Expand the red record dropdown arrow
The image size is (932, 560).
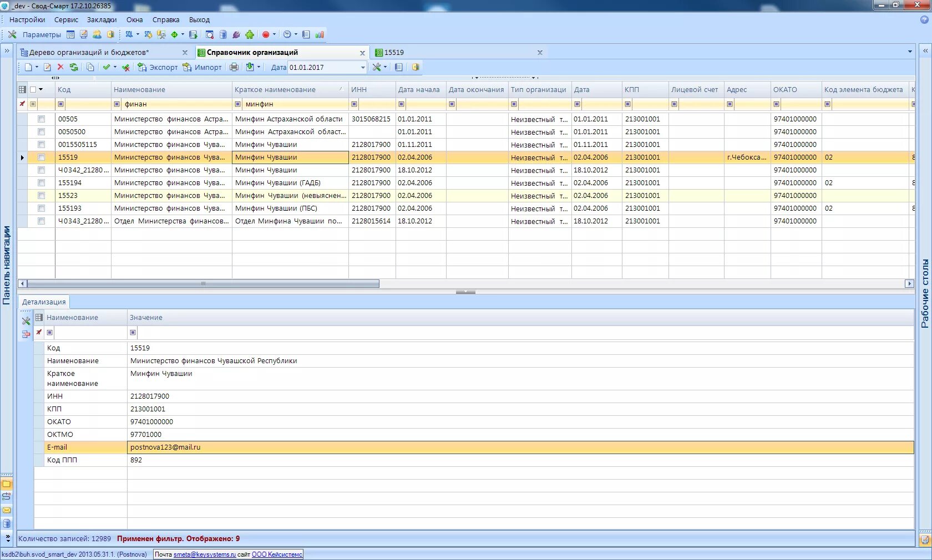point(275,34)
